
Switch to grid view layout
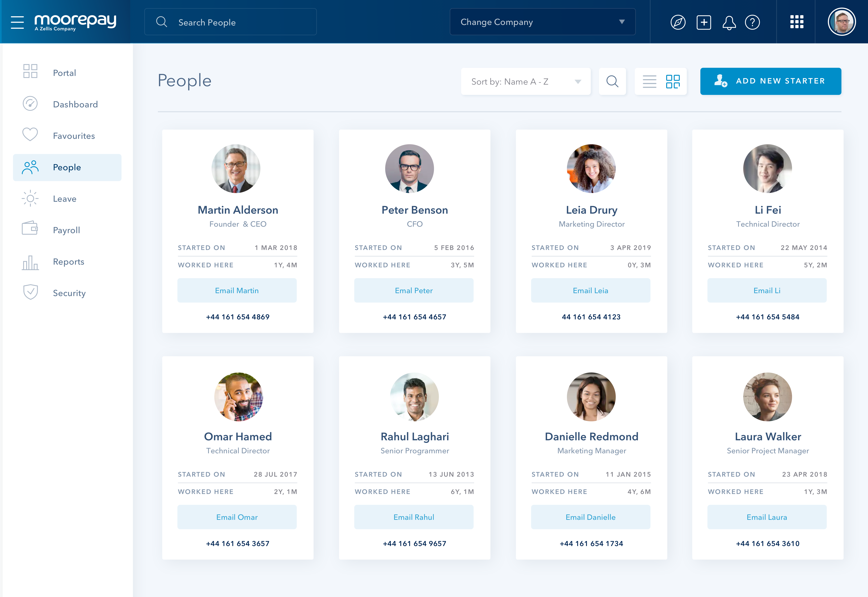point(673,81)
